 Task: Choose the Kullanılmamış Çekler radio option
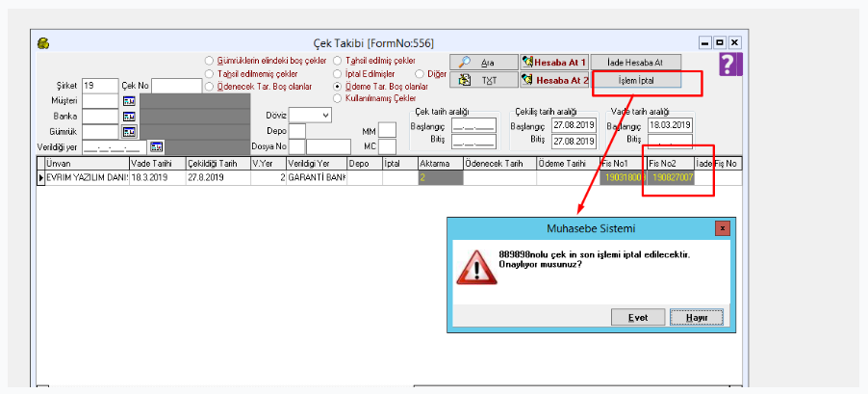(x=337, y=97)
